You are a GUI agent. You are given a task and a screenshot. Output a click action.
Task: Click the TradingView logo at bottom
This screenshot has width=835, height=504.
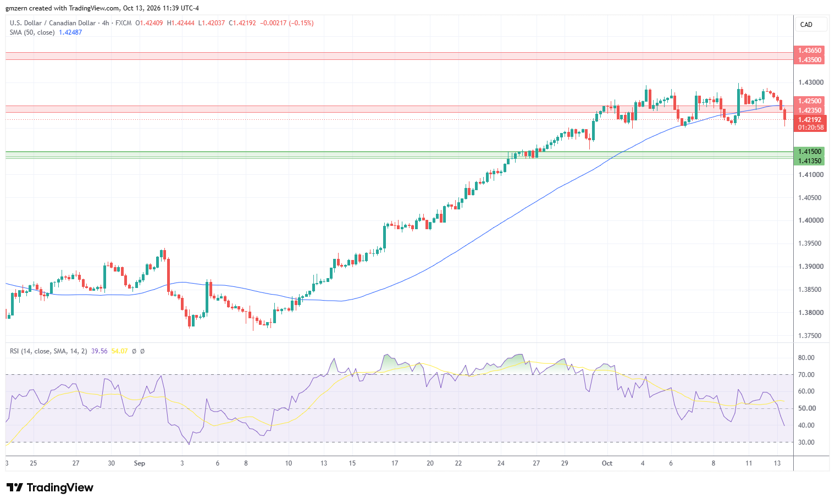[x=50, y=488]
